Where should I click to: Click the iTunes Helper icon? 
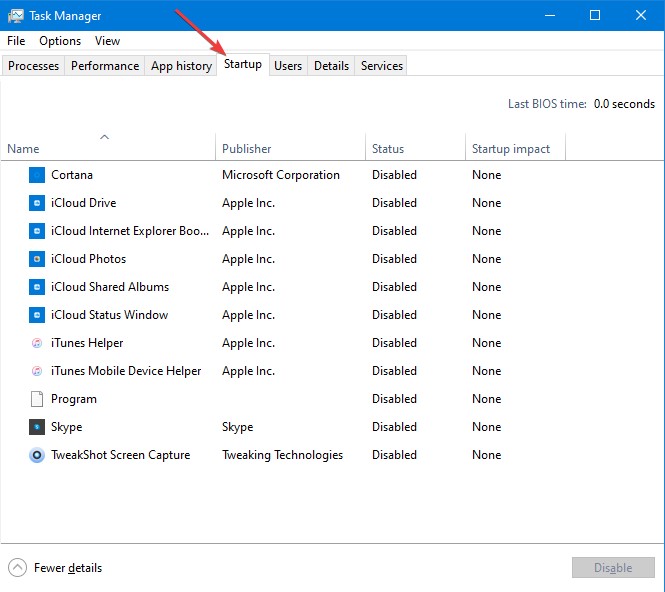tap(37, 343)
